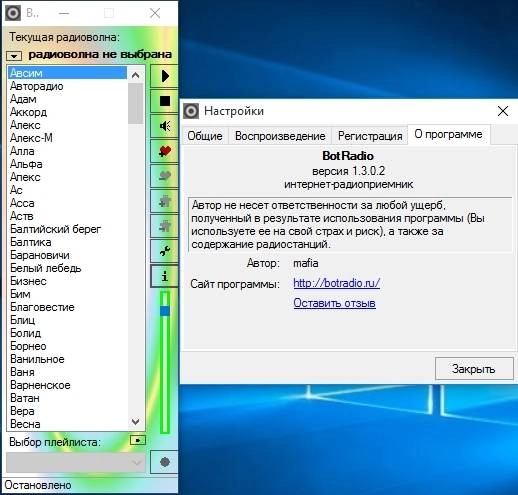
Task: Select the Алекс-М station
Action: (x=67, y=138)
